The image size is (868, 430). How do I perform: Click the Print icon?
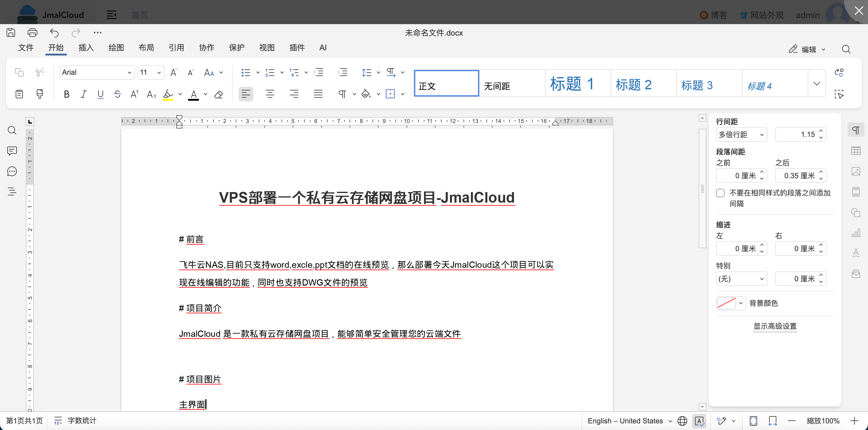point(32,32)
